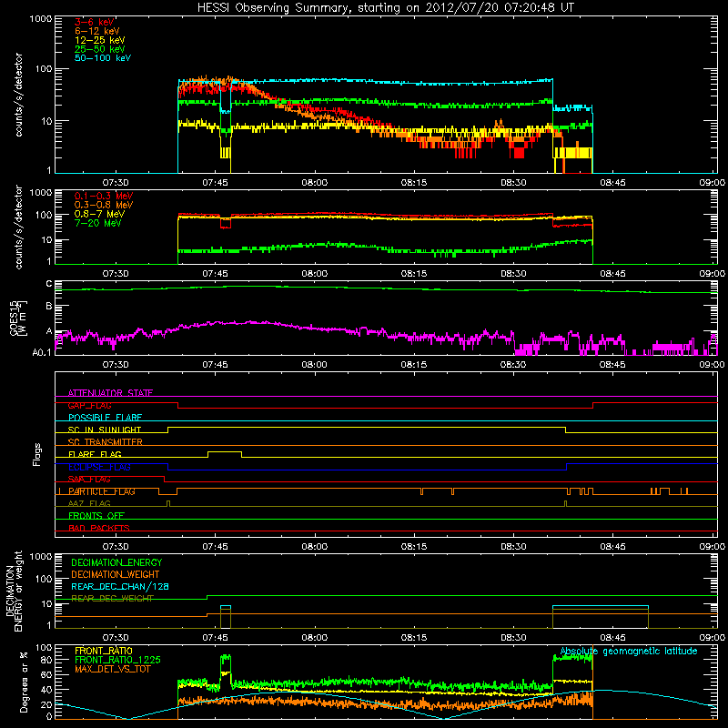Click the Degrees or % axis title
Screen dimensions: 728x728
[x=24, y=682]
